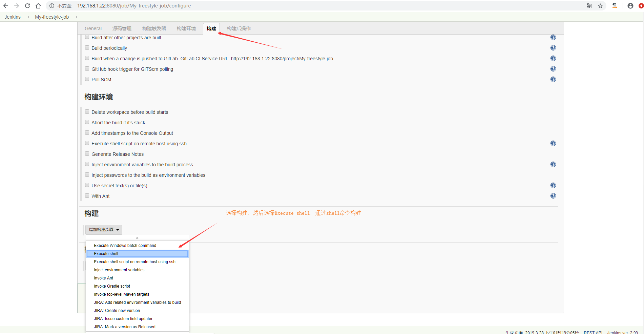
Task: Choose Execute Windows batch command
Action: coord(137,246)
